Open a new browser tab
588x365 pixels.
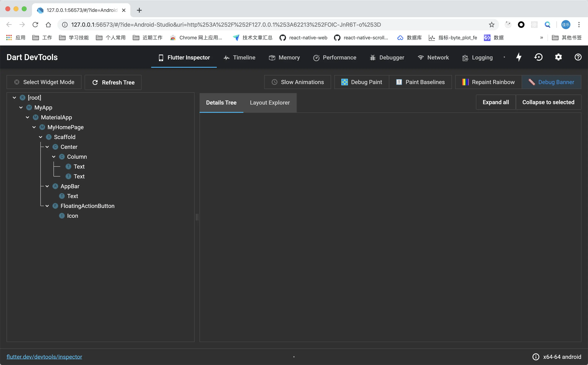139,10
